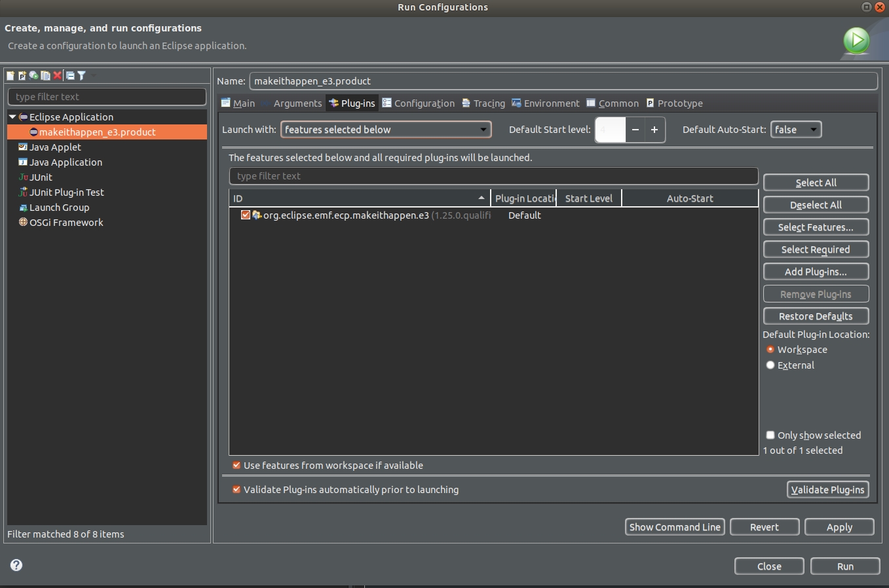Click the Name field
Screen dimensions: 889x588
pos(563,81)
